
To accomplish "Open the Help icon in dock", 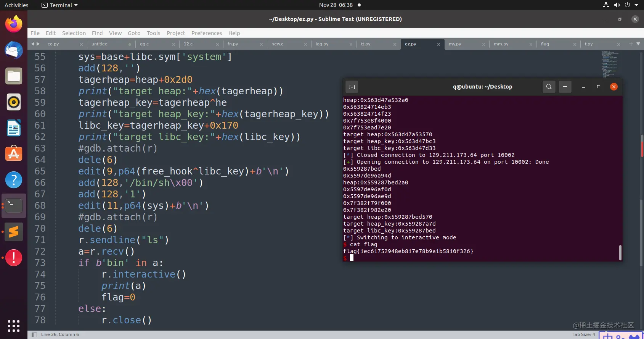I will pyautogui.click(x=14, y=180).
